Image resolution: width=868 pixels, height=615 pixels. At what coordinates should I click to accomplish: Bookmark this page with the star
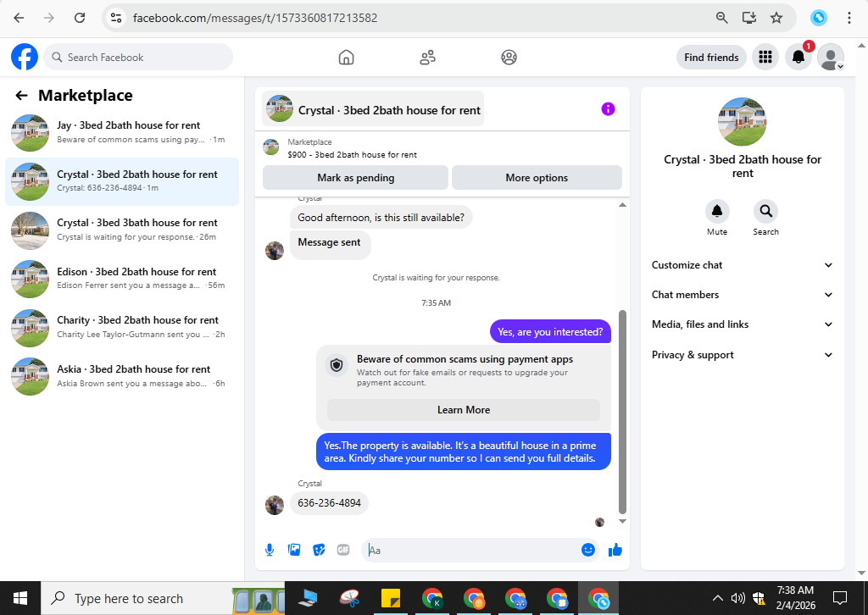pyautogui.click(x=776, y=18)
